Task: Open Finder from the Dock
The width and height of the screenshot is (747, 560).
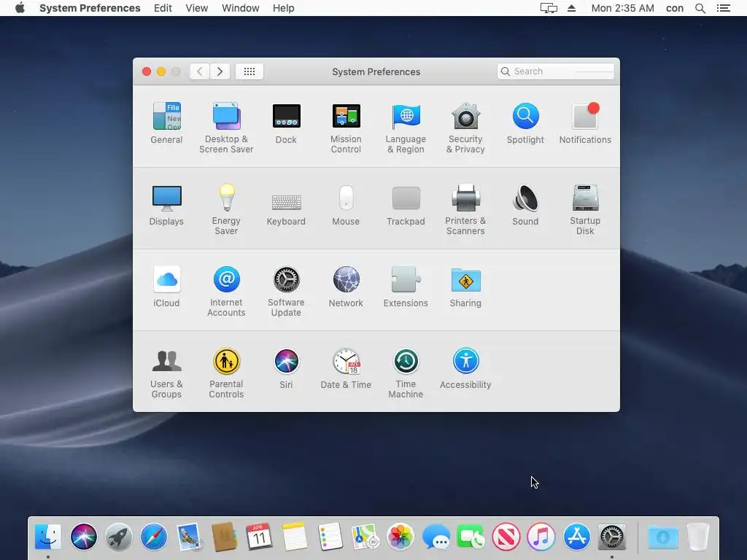Action: (48, 537)
